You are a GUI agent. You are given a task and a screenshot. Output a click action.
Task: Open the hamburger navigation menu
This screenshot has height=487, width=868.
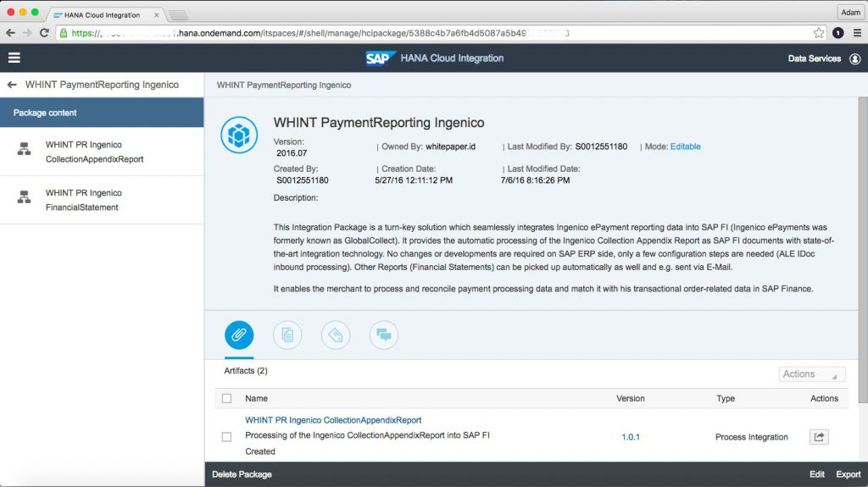coord(14,58)
